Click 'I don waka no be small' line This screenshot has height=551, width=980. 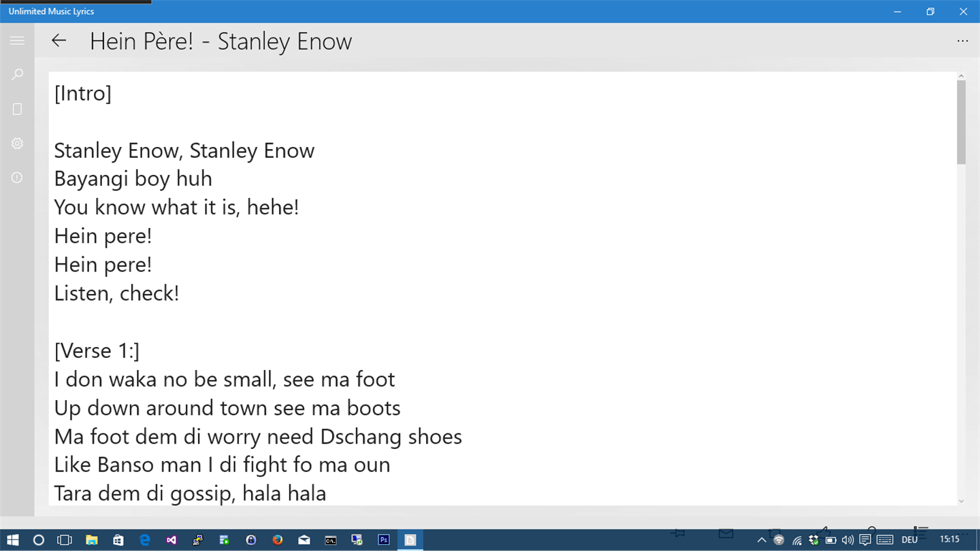tap(225, 380)
